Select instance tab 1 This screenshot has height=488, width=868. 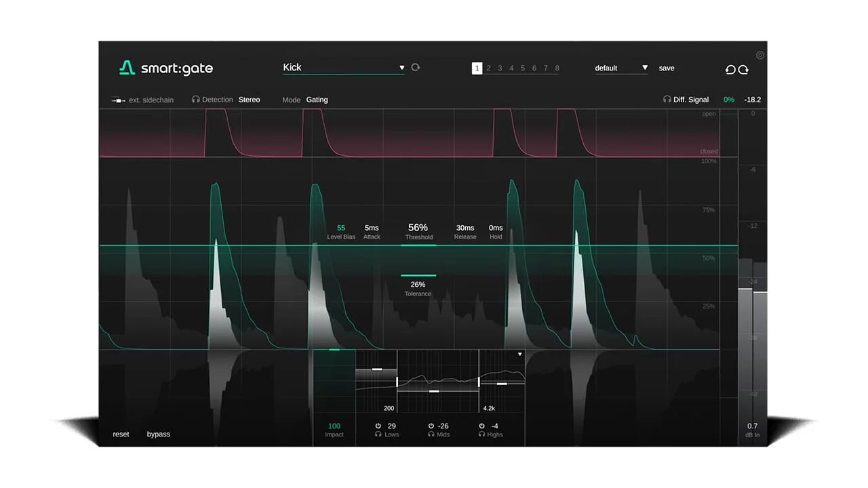tap(477, 68)
